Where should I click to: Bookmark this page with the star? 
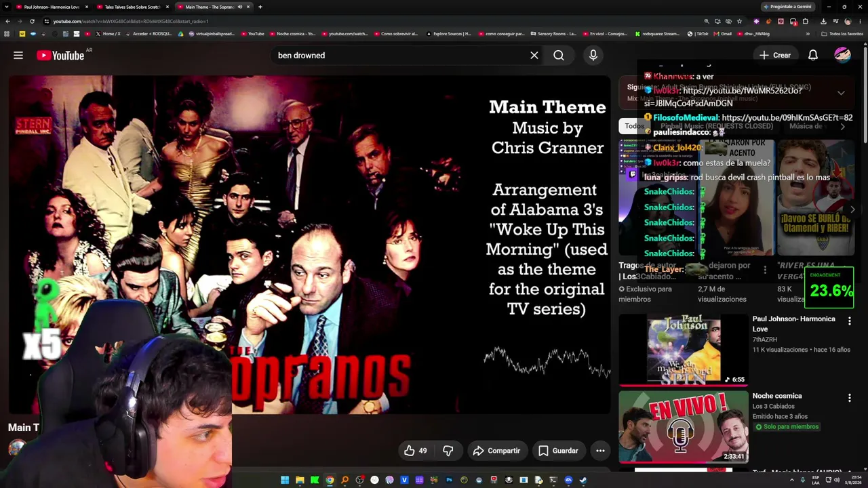pos(740,21)
